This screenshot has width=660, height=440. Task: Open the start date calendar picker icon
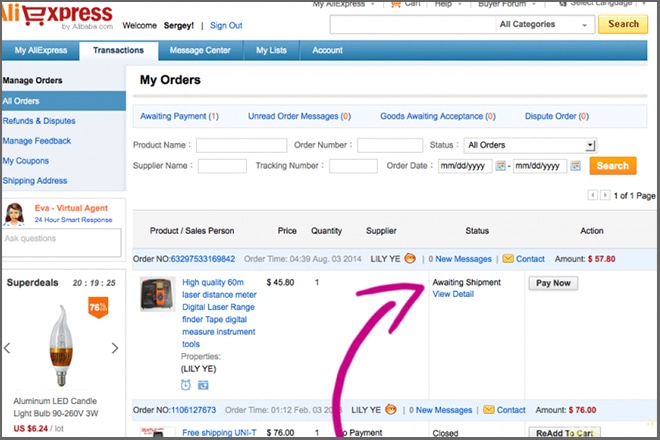(501, 166)
